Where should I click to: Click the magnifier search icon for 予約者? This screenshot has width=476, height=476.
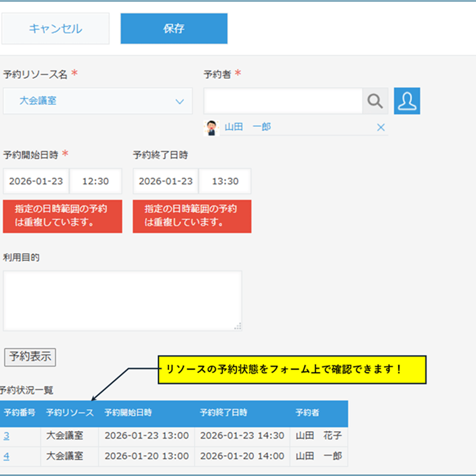pyautogui.click(x=375, y=101)
